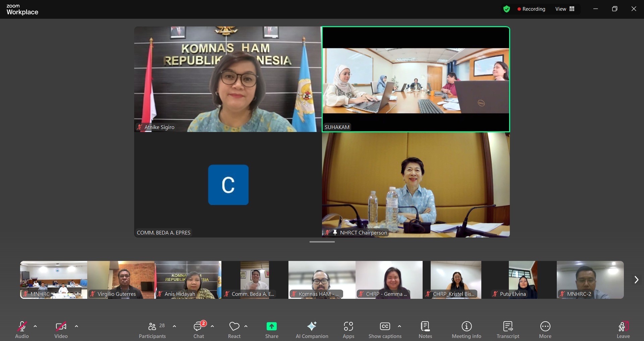Expand the audio settings arrow

[x=35, y=326]
